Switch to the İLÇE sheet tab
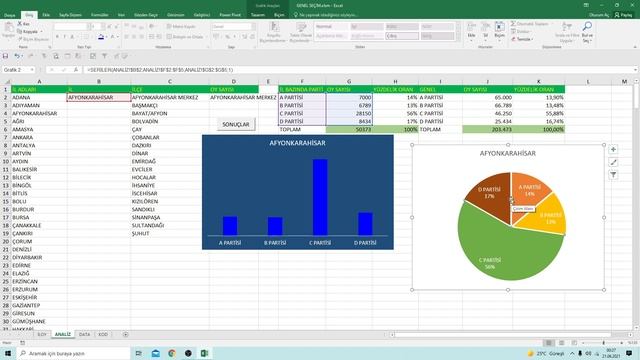Viewport: 640px width, 360px height. tap(42, 334)
